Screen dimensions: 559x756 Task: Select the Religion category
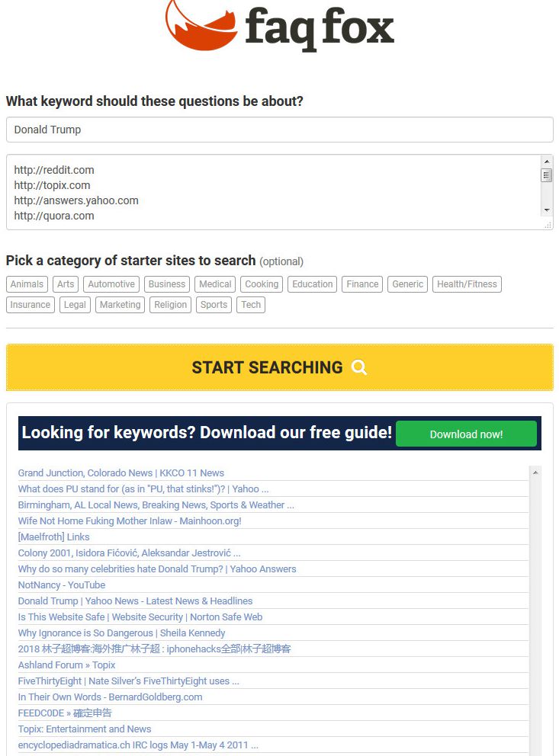pyautogui.click(x=171, y=305)
